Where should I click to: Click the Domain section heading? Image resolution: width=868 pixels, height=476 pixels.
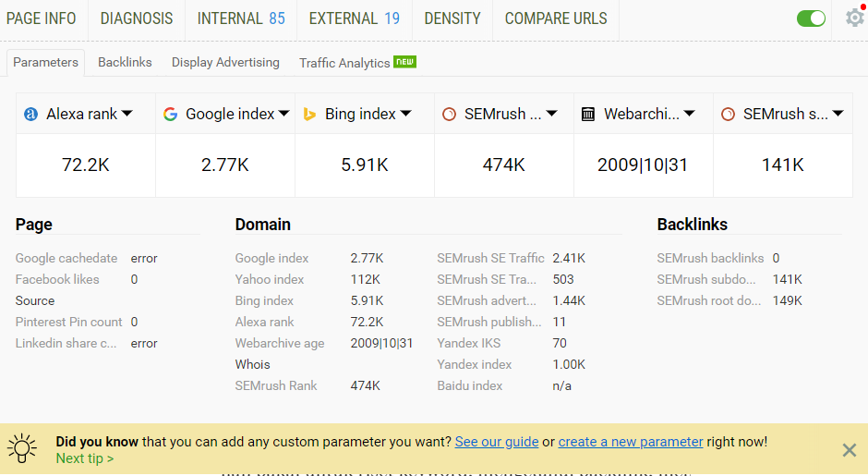263,225
